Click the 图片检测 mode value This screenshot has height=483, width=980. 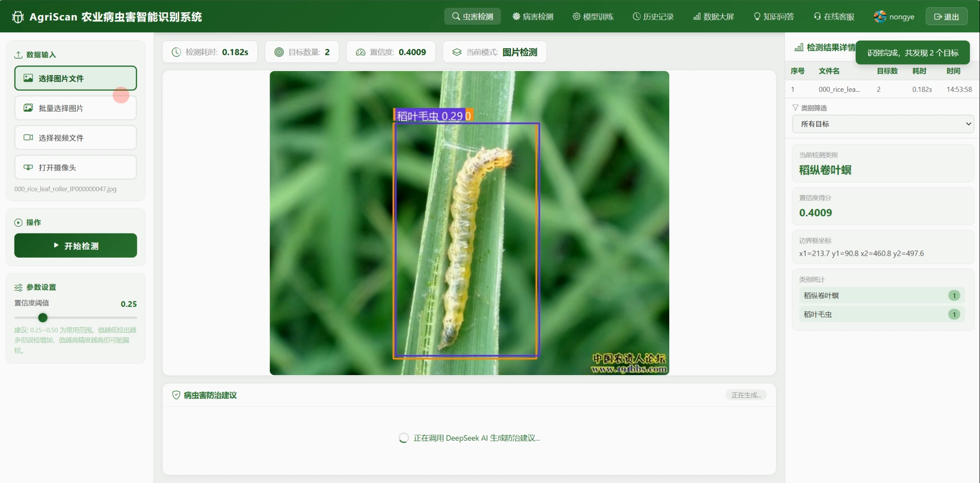tap(520, 52)
